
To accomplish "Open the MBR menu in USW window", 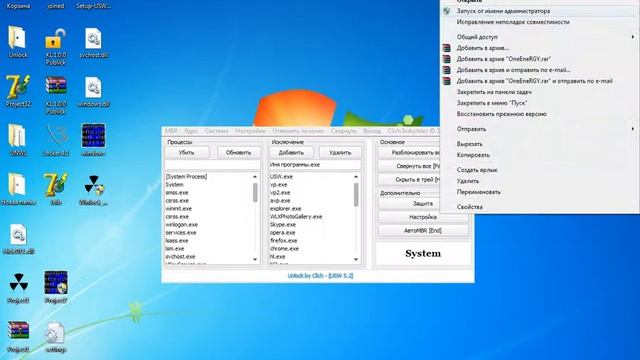I will coord(171,131).
